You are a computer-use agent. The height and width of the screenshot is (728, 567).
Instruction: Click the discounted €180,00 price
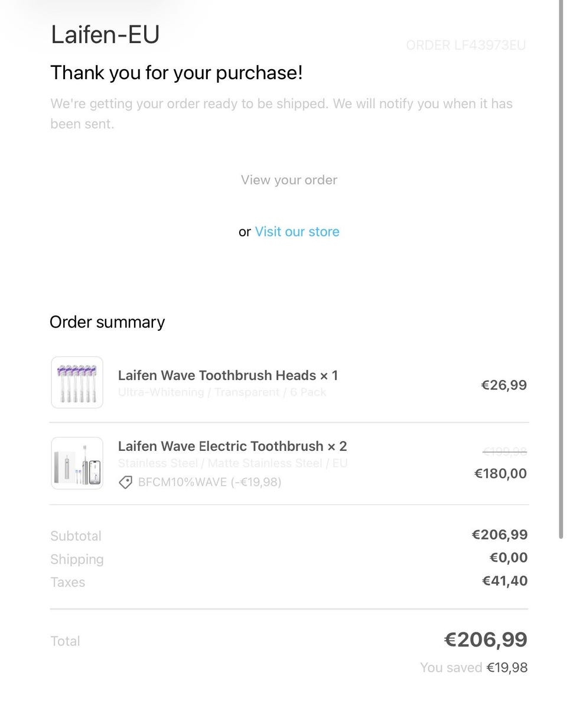point(500,473)
